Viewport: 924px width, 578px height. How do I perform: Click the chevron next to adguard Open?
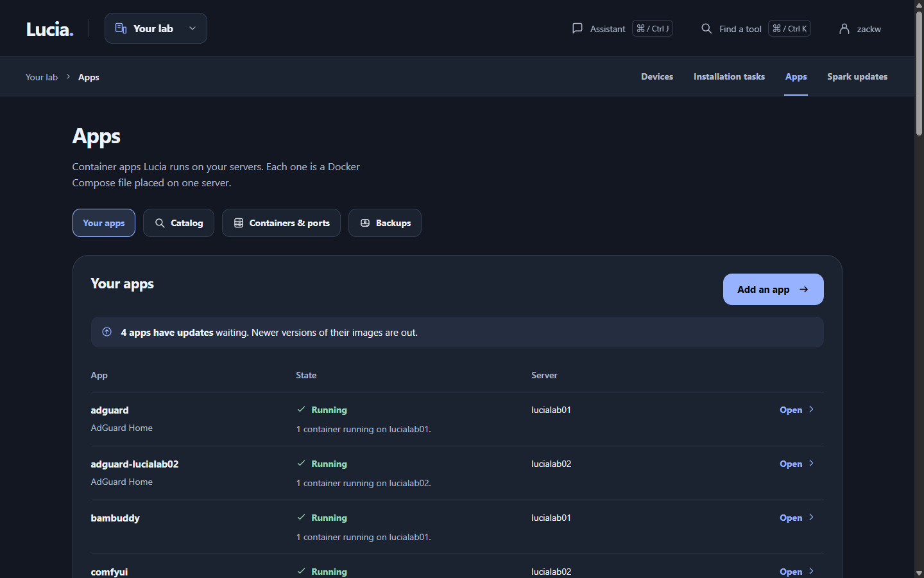[811, 410]
